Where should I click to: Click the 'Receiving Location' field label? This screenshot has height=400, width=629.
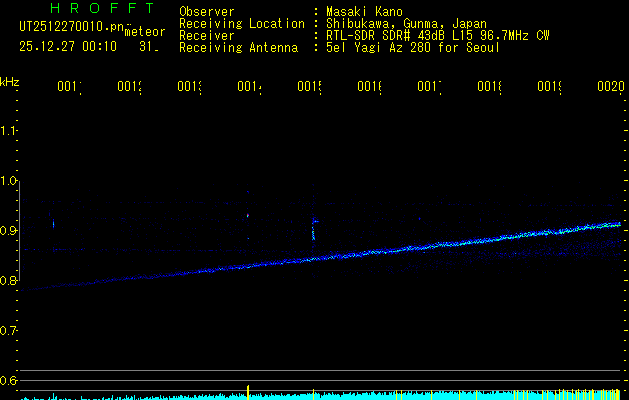tap(242, 24)
